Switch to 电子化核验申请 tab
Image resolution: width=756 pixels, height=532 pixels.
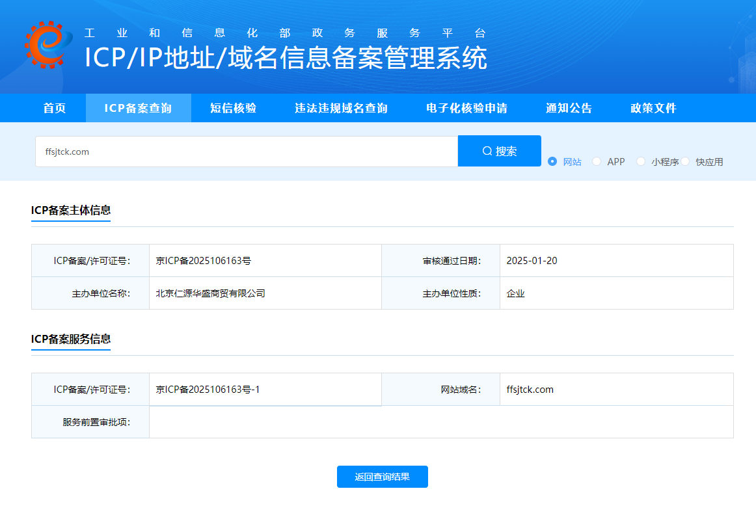(x=466, y=108)
